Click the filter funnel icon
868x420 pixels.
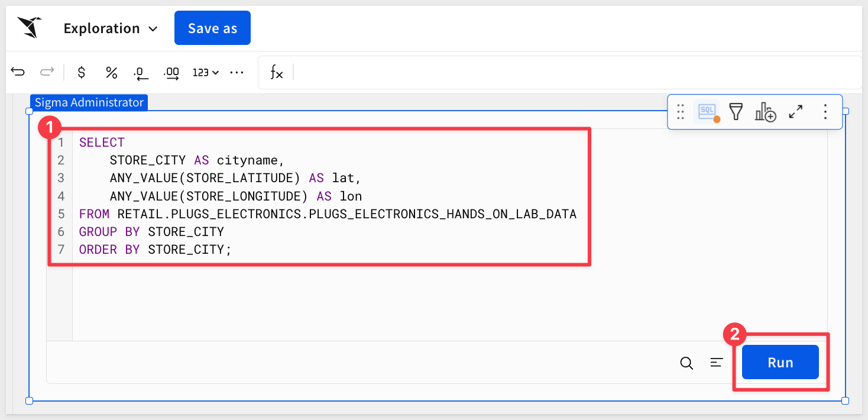(736, 112)
